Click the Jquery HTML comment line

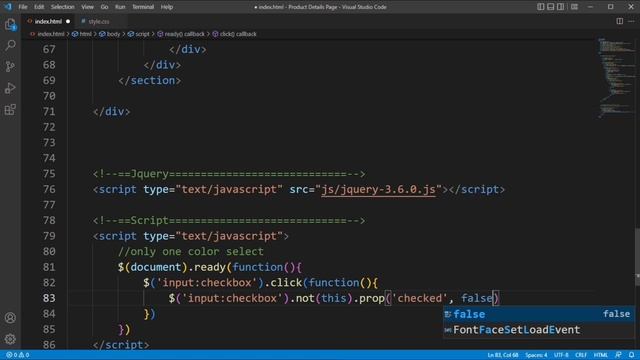[229, 174]
